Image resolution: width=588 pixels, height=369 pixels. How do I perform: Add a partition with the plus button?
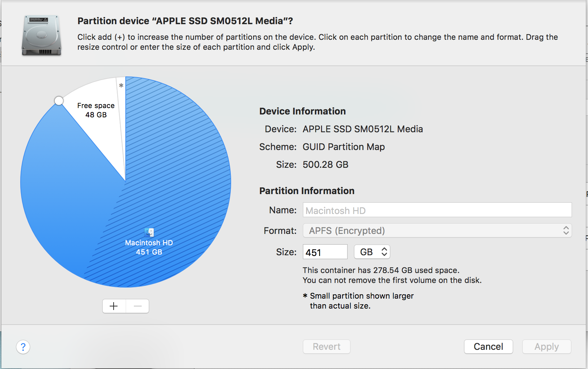[x=114, y=306]
